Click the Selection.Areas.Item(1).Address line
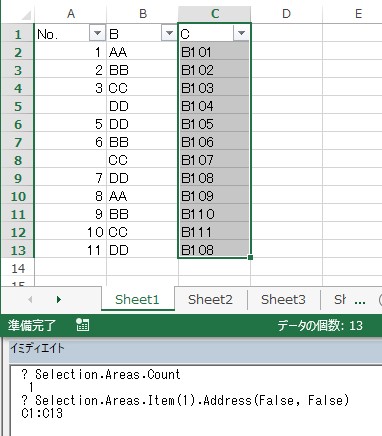Screen dimensions: 382x436 [185, 400]
